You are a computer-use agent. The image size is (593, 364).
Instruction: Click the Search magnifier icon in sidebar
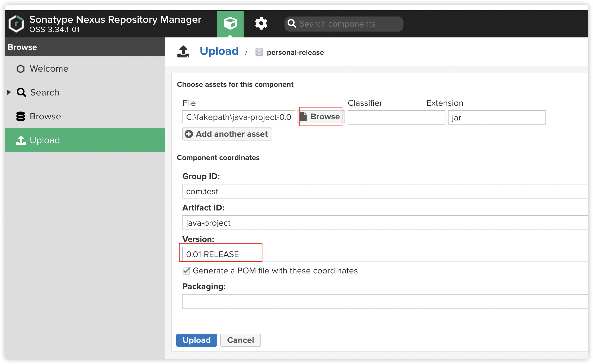pyautogui.click(x=21, y=92)
